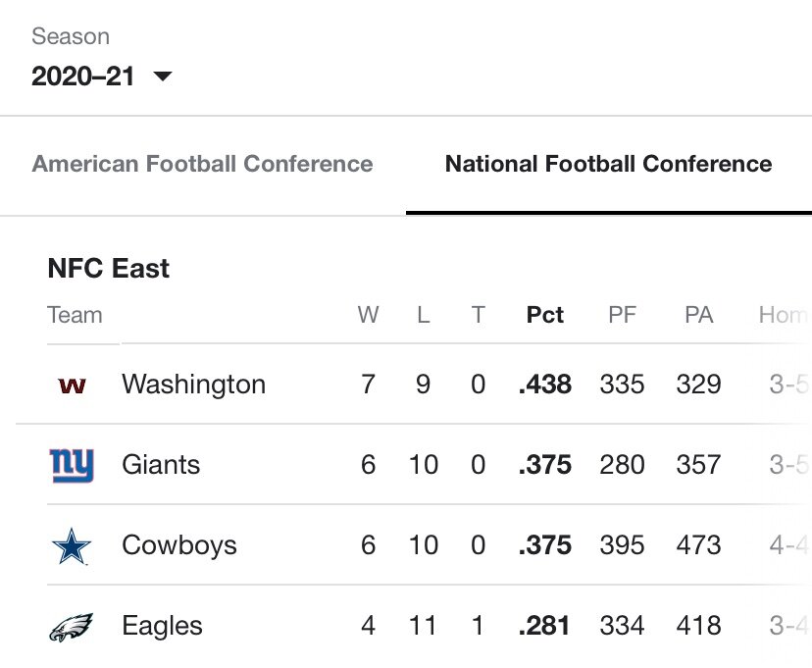Click the PF column header
812x668 pixels.
pyautogui.click(x=622, y=315)
